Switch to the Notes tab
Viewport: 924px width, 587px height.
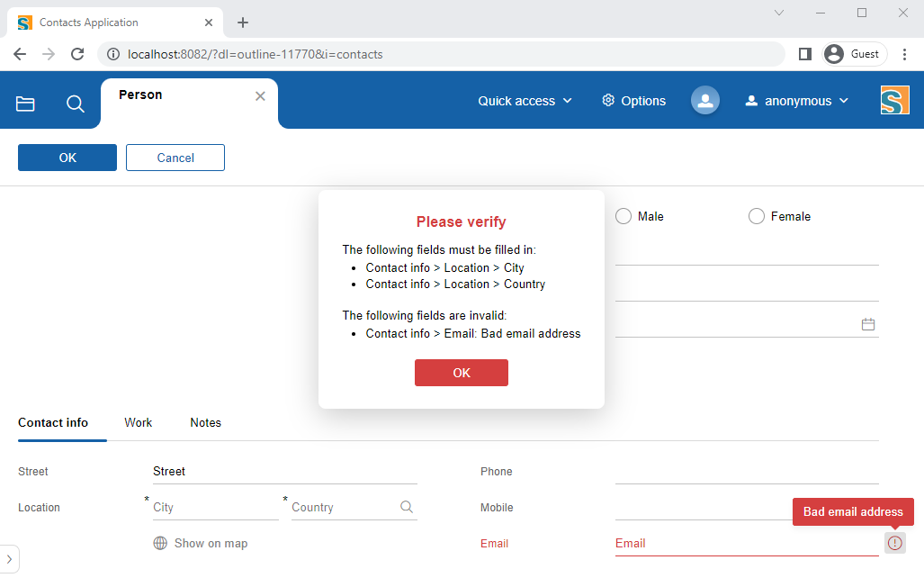click(x=205, y=422)
